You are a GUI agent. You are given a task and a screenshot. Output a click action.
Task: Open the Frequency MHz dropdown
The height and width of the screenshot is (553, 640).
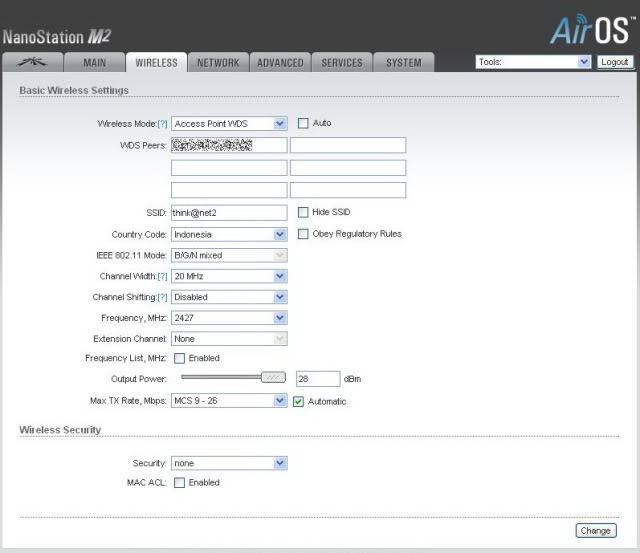click(229, 318)
